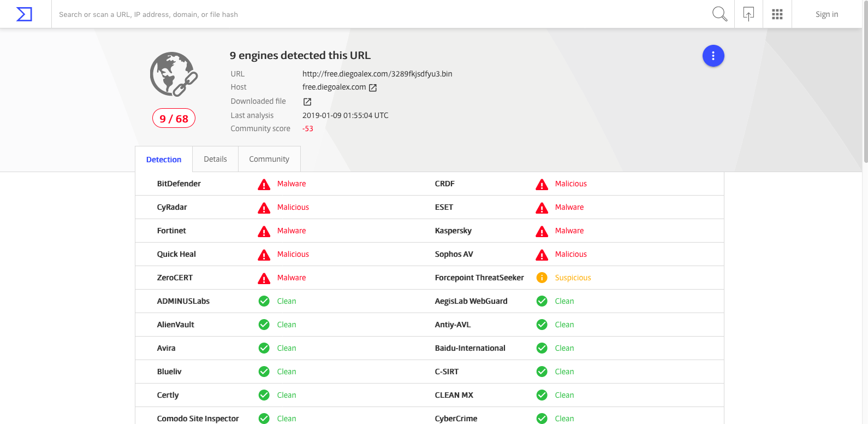Click the last analysis timestamp
This screenshot has height=424, width=868.
(346, 115)
